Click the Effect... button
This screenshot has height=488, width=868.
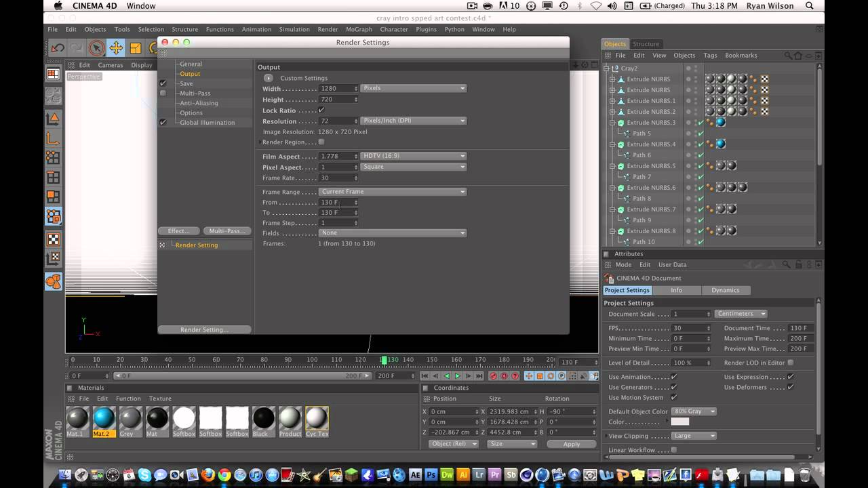[x=179, y=231]
